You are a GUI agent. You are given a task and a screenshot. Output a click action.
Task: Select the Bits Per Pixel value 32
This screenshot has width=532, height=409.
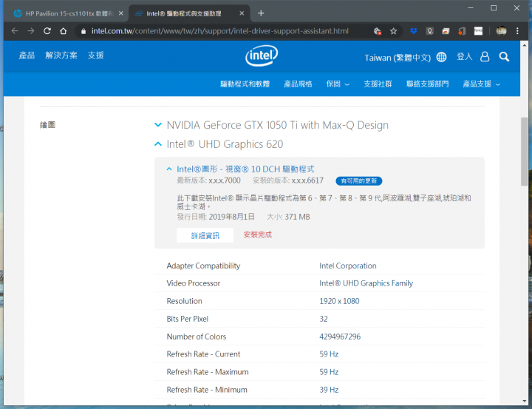[x=324, y=319]
